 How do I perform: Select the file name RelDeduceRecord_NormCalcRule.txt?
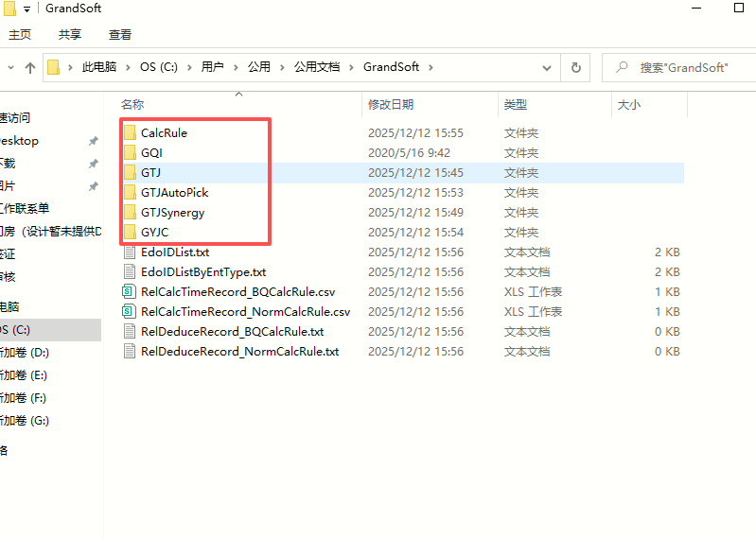pos(239,352)
